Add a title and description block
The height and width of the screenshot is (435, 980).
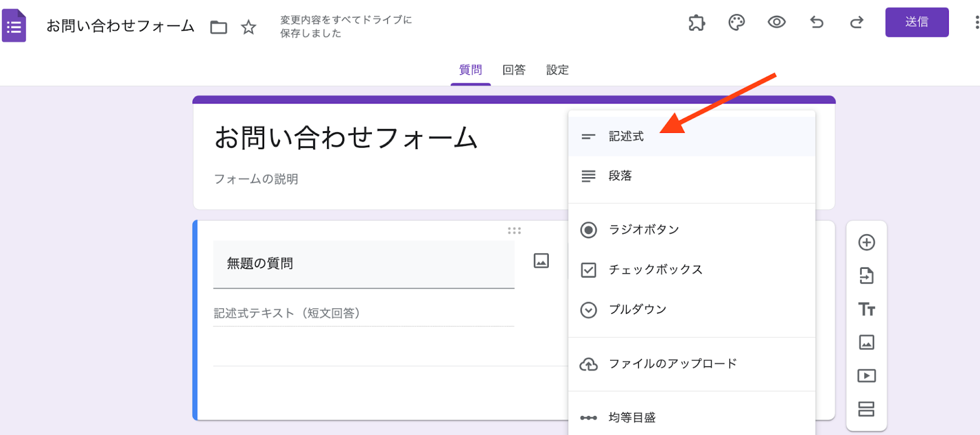[867, 309]
